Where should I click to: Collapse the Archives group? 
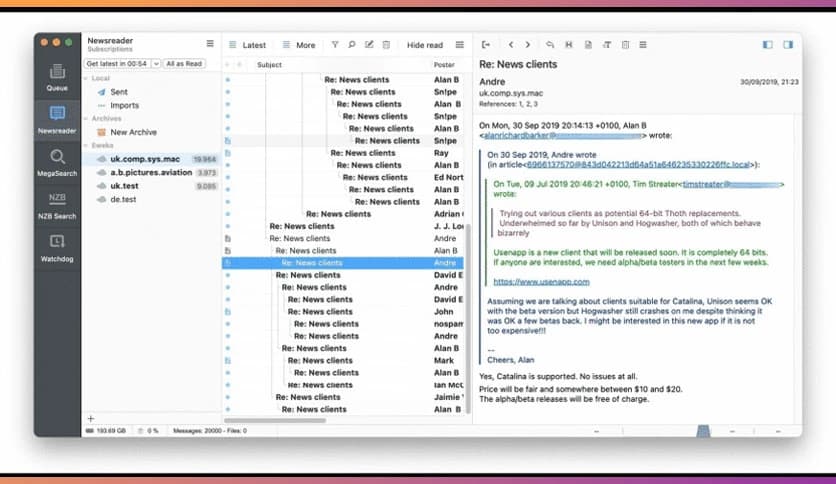(86, 118)
